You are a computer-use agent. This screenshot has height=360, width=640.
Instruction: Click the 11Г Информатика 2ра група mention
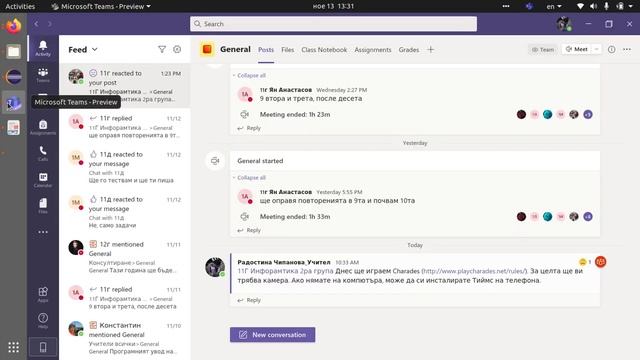coord(285,271)
